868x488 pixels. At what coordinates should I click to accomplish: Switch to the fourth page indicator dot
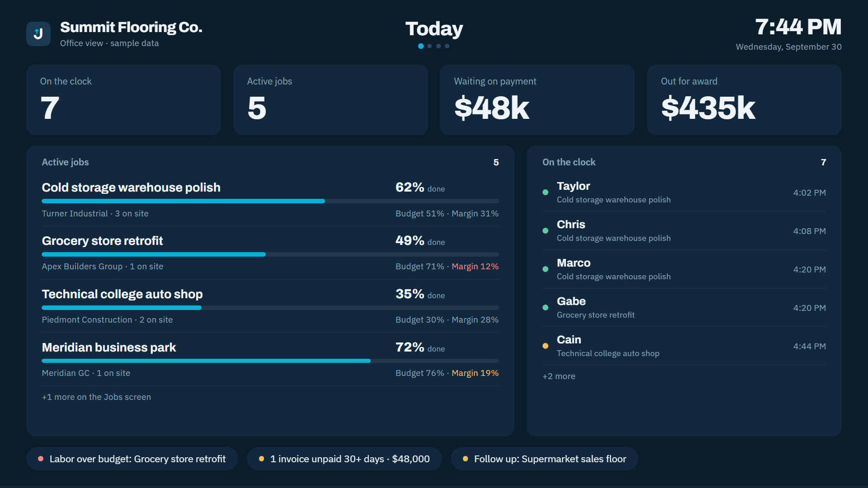(x=447, y=46)
